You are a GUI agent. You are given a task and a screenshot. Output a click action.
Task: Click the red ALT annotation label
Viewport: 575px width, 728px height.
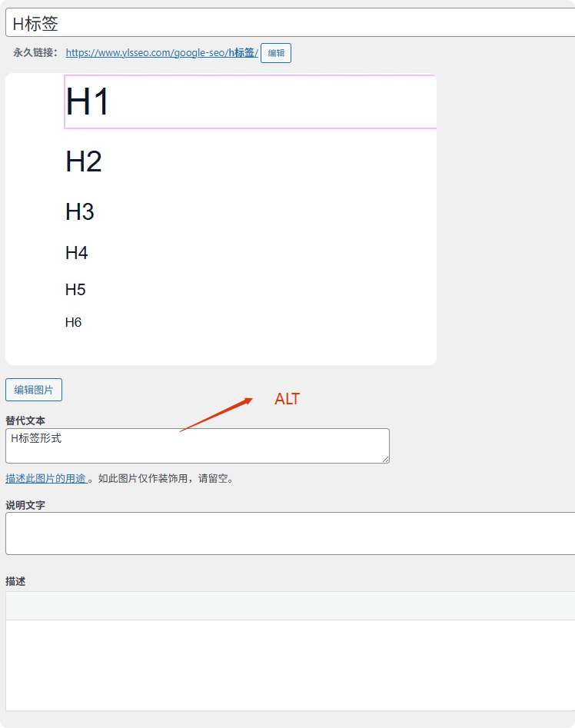point(287,399)
